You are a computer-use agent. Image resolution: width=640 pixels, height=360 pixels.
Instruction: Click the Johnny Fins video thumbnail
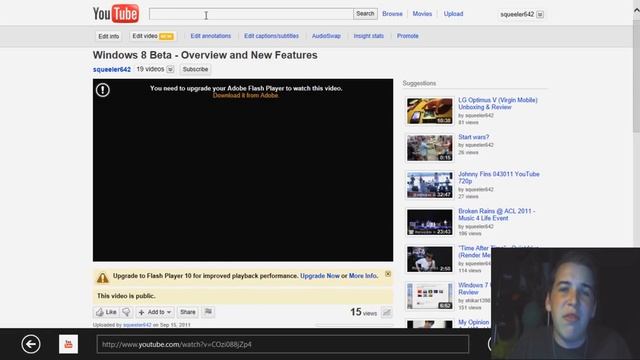429,185
